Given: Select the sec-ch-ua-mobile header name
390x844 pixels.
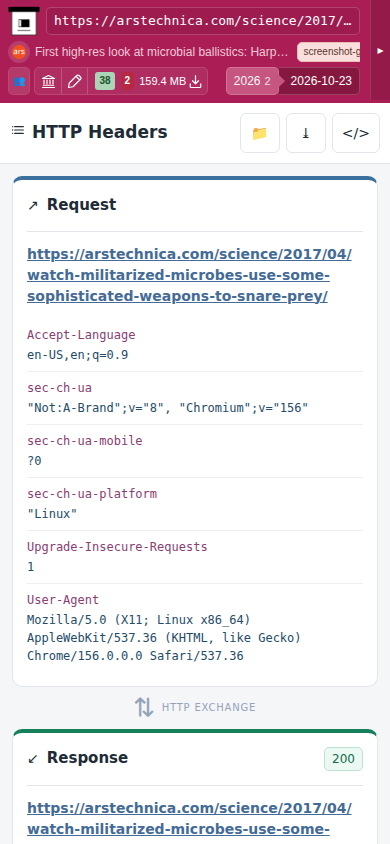Looking at the screenshot, I should click(84, 441).
